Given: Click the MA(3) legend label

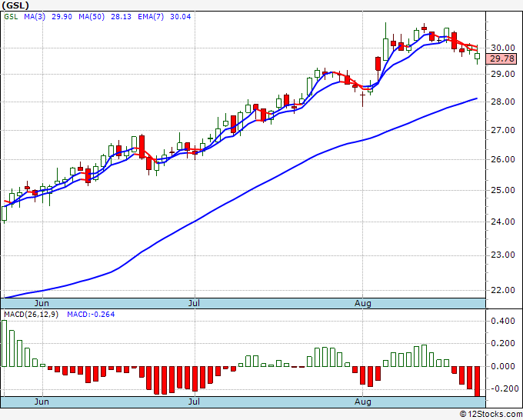Looking at the screenshot, I should (35, 16).
